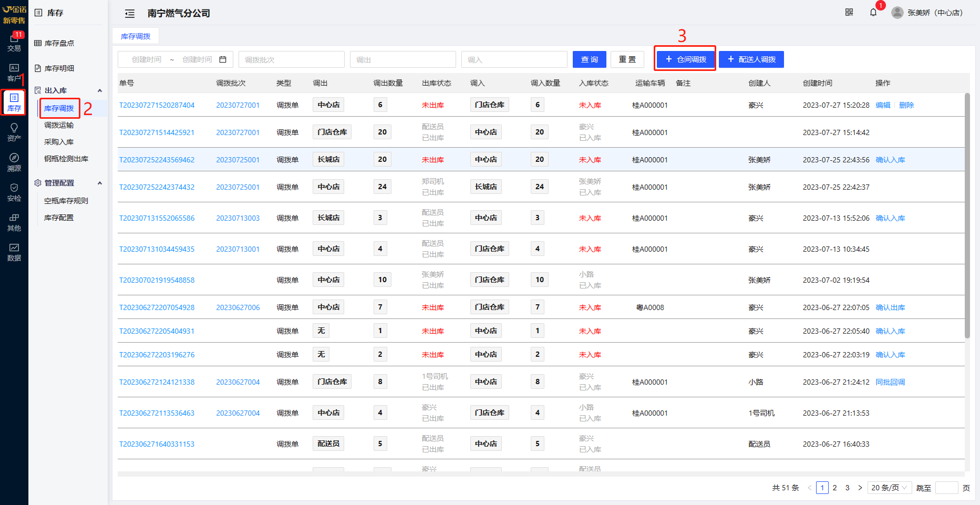Click the 出库状态 column header
Viewport: 980px width, 505px height.
pos(436,83)
